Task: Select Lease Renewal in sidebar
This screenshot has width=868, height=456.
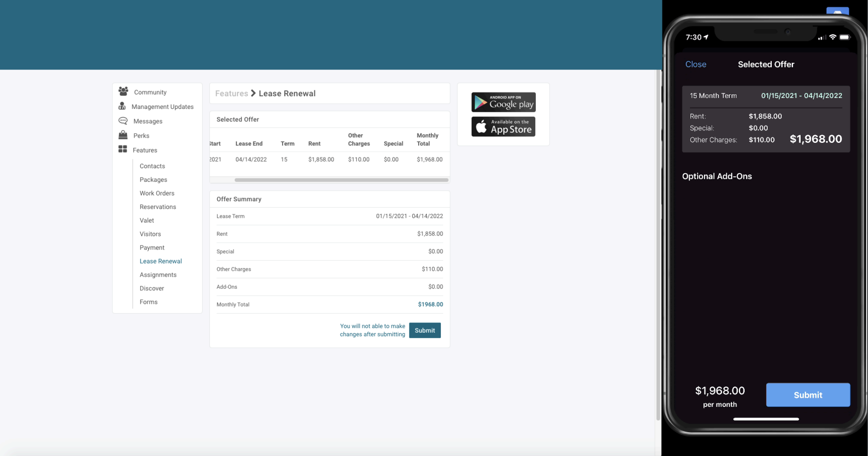Action: (161, 261)
